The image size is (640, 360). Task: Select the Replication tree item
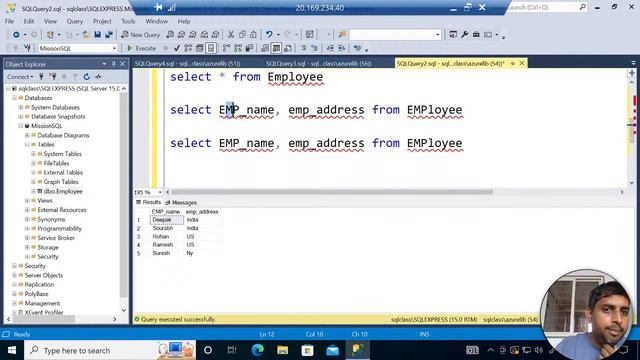(x=39, y=284)
